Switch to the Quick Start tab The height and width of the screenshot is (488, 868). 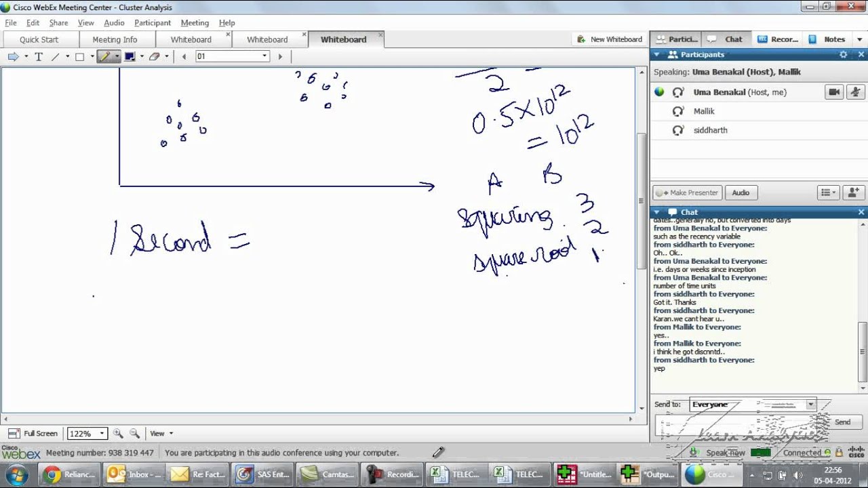pyautogui.click(x=39, y=39)
